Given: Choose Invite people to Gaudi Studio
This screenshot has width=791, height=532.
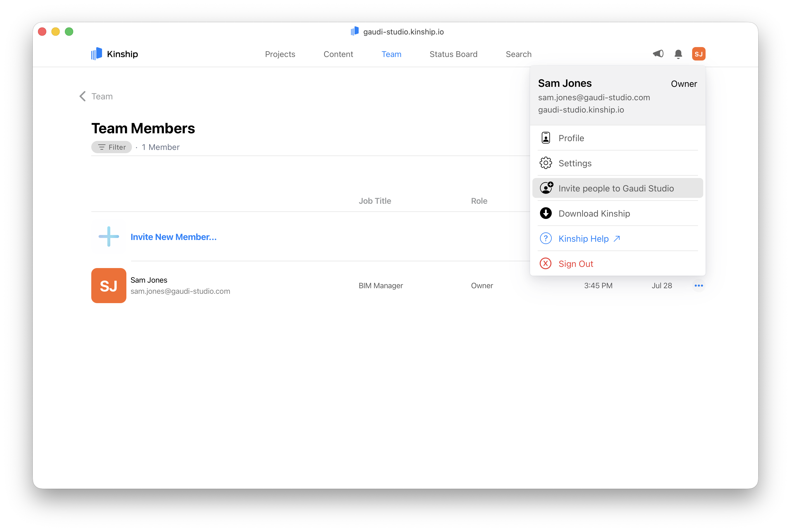Looking at the screenshot, I should (616, 188).
